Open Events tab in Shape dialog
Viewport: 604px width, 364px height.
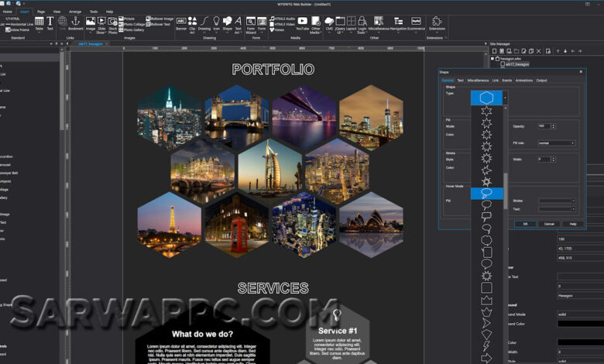(x=507, y=80)
